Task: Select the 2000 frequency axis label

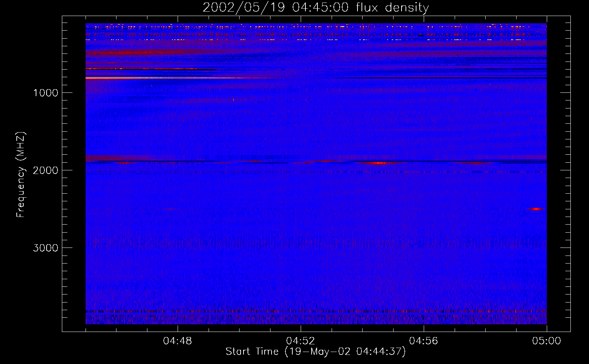Action: tap(46, 170)
